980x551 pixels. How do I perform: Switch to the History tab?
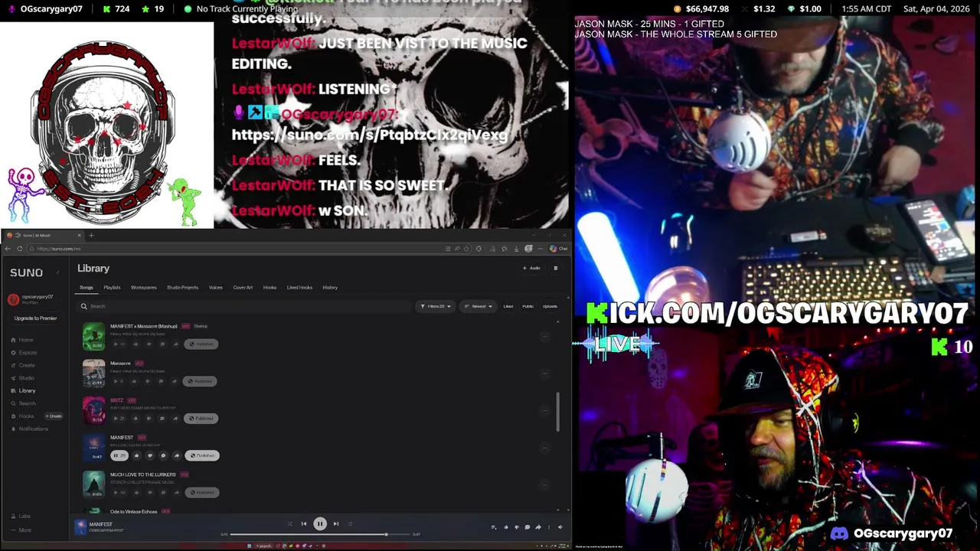point(330,288)
